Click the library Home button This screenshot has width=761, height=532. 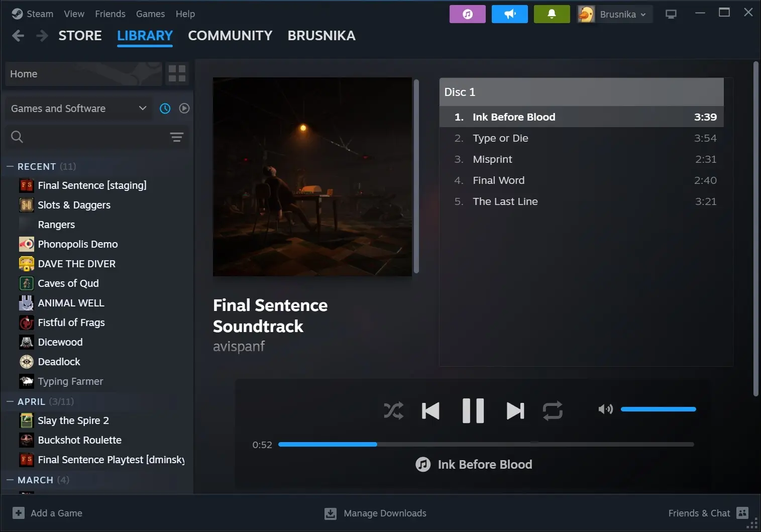(x=83, y=74)
